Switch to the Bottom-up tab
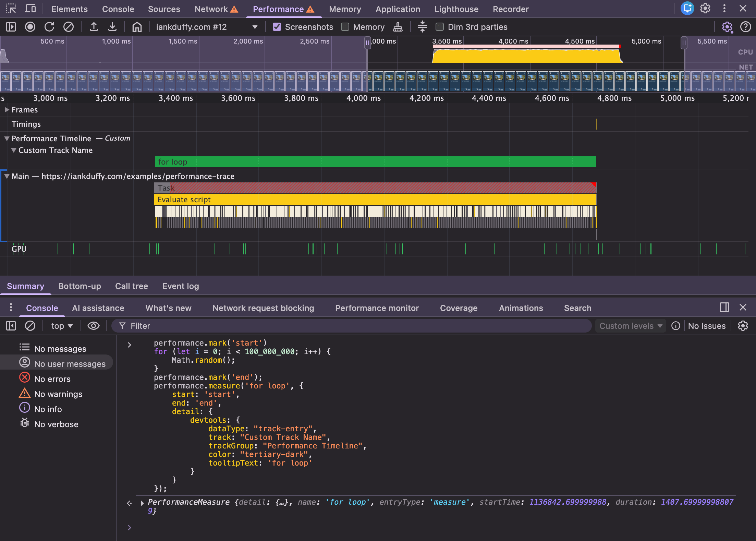This screenshot has height=541, width=756. tap(80, 286)
